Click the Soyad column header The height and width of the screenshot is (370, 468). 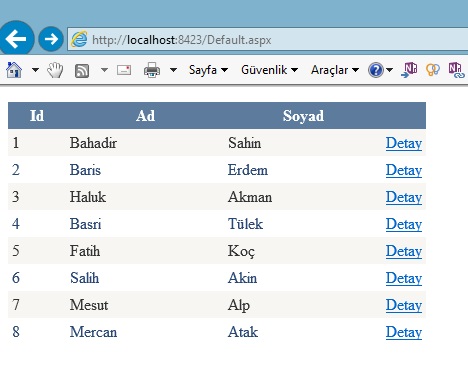[303, 116]
